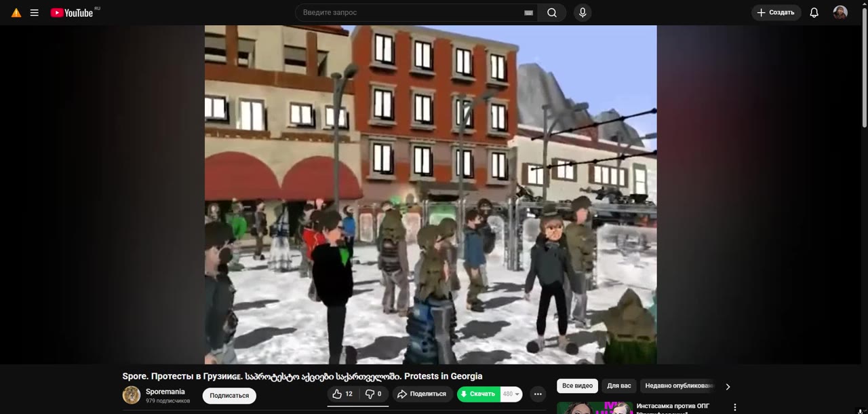The height and width of the screenshot is (414, 868).
Task: Select the Для вас chip
Action: tap(618, 386)
